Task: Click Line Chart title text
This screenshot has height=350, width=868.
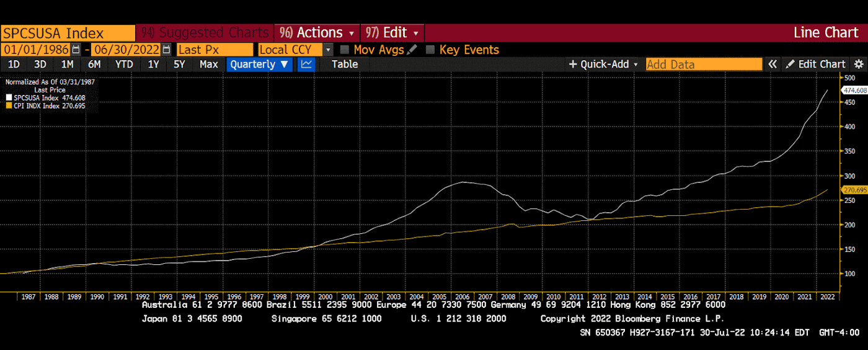Action: (826, 32)
